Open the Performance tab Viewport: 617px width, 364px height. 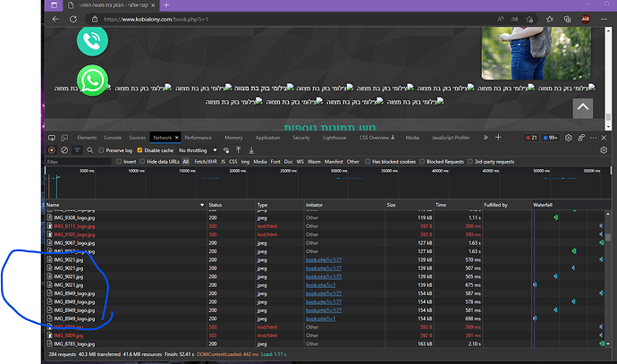198,138
